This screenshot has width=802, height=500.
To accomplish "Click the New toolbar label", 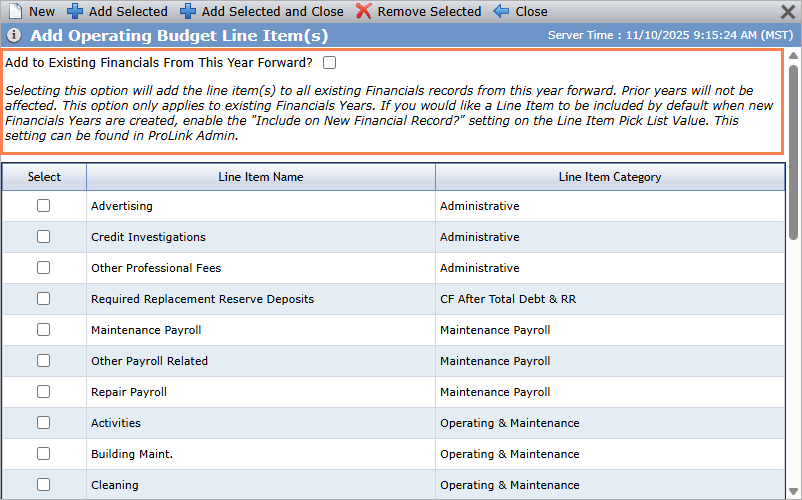I will pos(42,12).
